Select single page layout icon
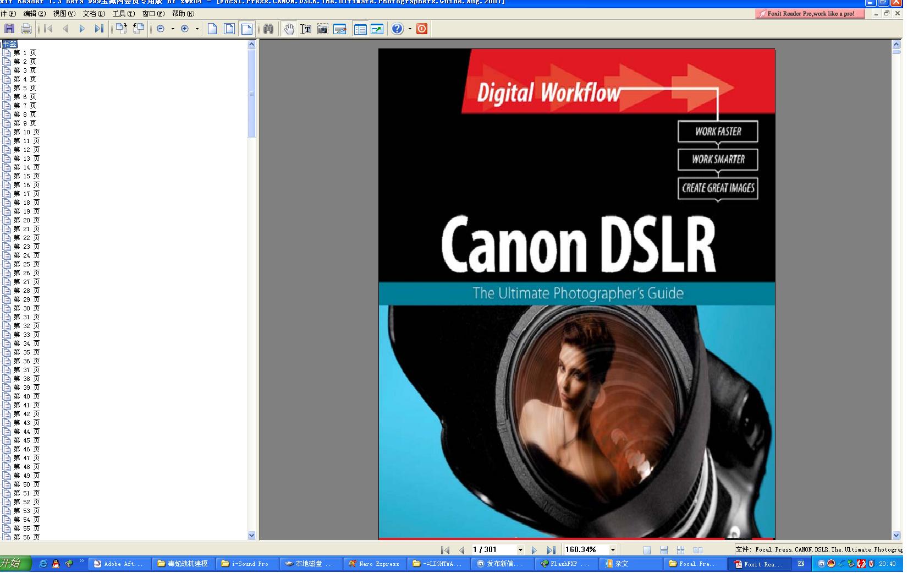This screenshot has height=578, width=924. 647,550
